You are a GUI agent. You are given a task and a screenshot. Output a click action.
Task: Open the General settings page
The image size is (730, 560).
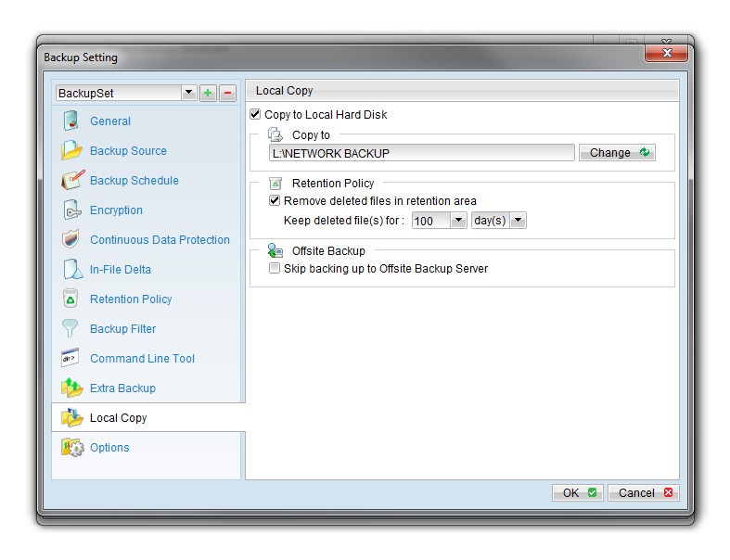(x=110, y=121)
